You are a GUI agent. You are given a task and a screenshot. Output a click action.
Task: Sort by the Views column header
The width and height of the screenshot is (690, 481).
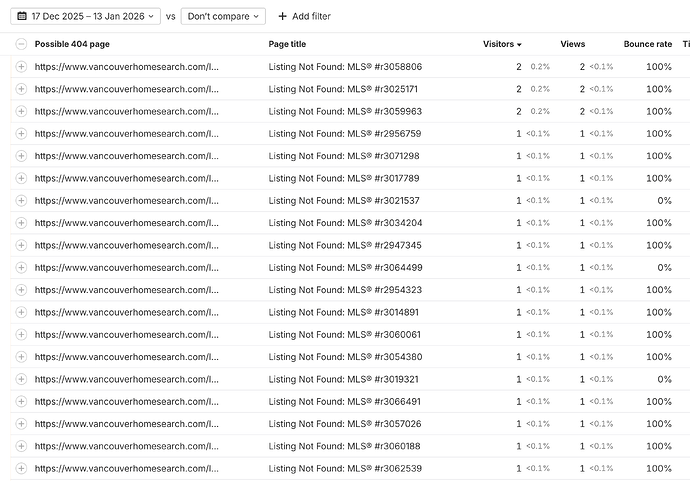tap(573, 44)
